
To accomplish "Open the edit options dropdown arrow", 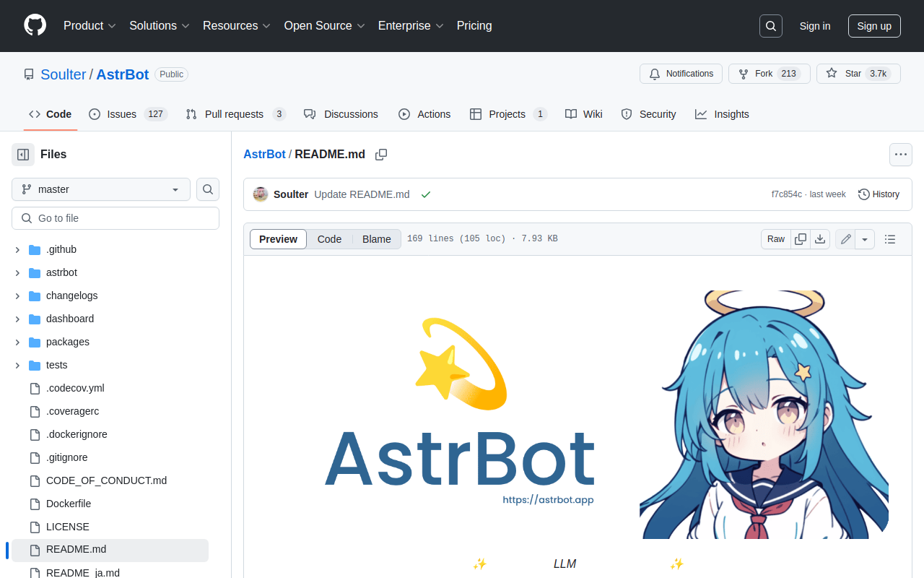I will (x=866, y=239).
